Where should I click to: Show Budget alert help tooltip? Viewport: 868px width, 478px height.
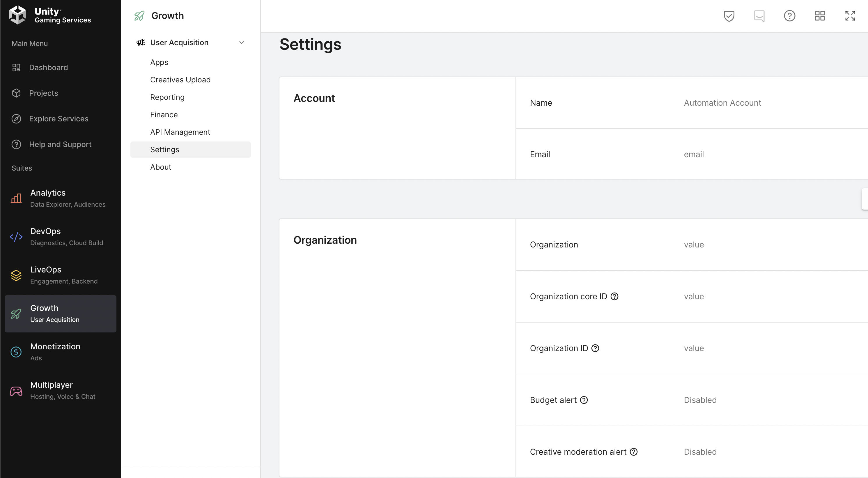(584, 400)
